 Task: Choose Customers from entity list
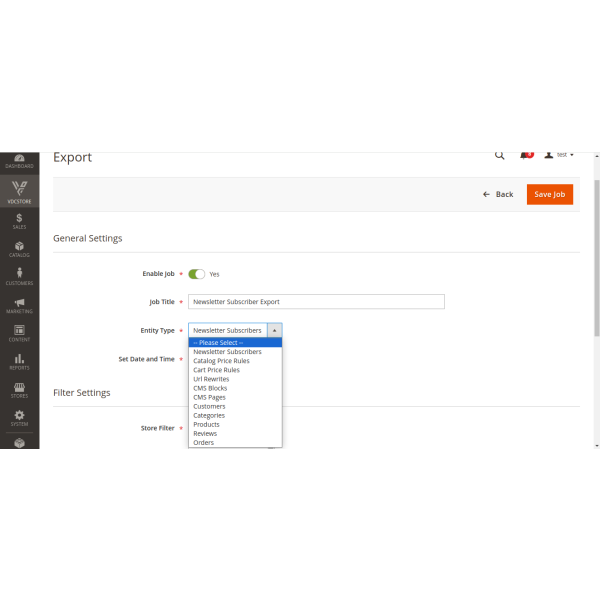click(209, 406)
